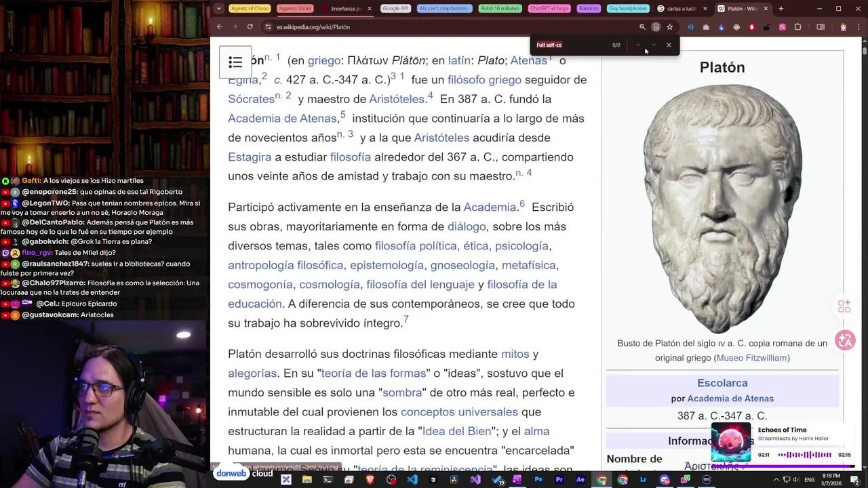Go to next find-in-page result
The image size is (868, 488).
tap(653, 45)
